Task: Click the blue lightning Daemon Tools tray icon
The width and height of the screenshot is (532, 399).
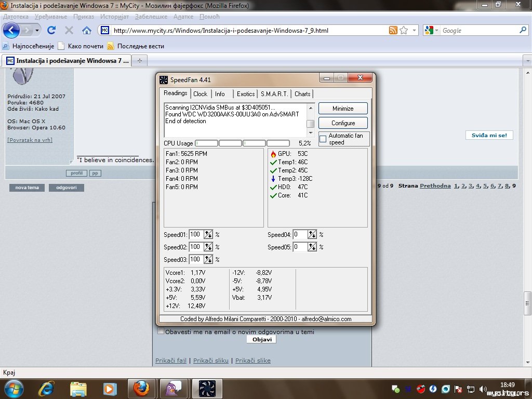Action: (x=433, y=389)
